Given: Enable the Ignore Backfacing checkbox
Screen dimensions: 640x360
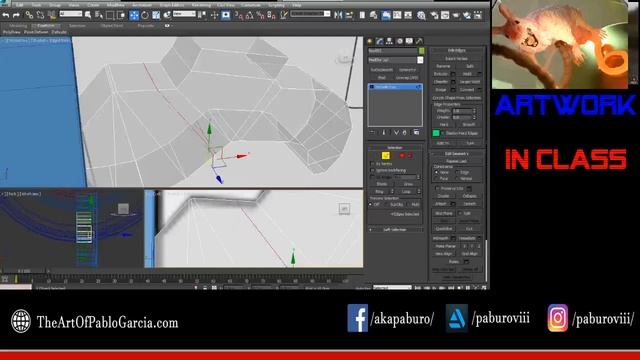Looking at the screenshot, I should (372, 170).
